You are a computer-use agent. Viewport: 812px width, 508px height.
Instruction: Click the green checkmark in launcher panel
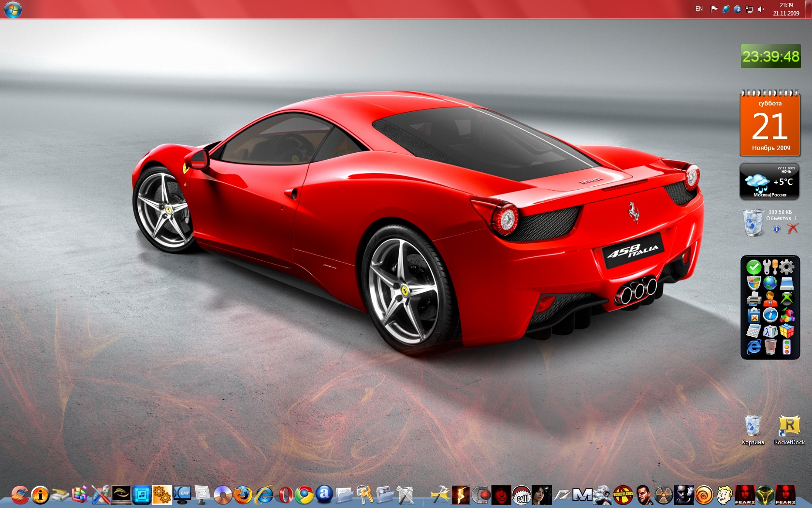coord(754,267)
